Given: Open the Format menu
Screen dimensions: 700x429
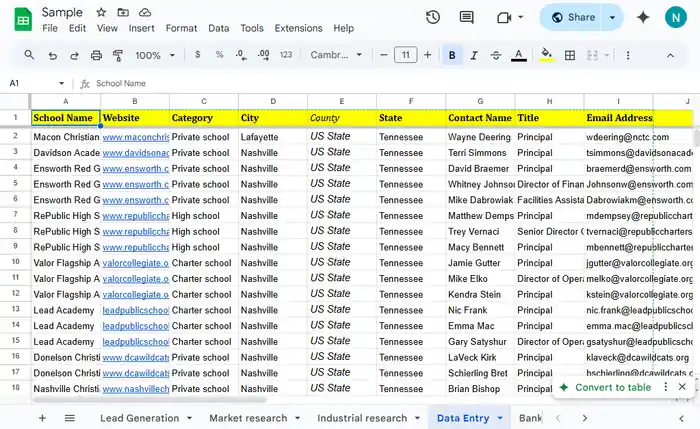Looking at the screenshot, I should pyautogui.click(x=181, y=28).
